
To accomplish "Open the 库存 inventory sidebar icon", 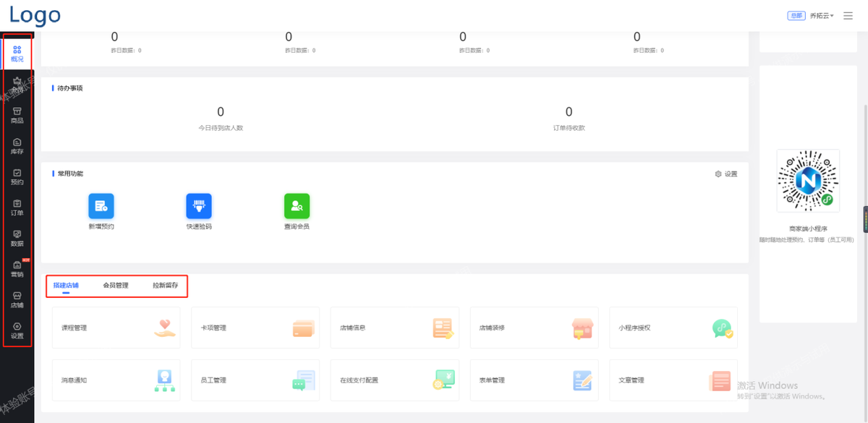I will (x=17, y=146).
